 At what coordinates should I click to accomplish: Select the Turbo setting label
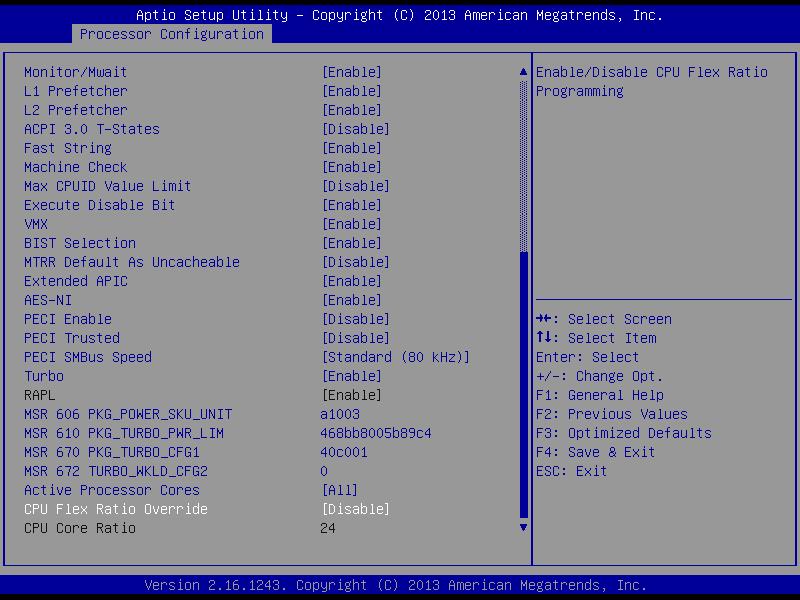point(44,376)
